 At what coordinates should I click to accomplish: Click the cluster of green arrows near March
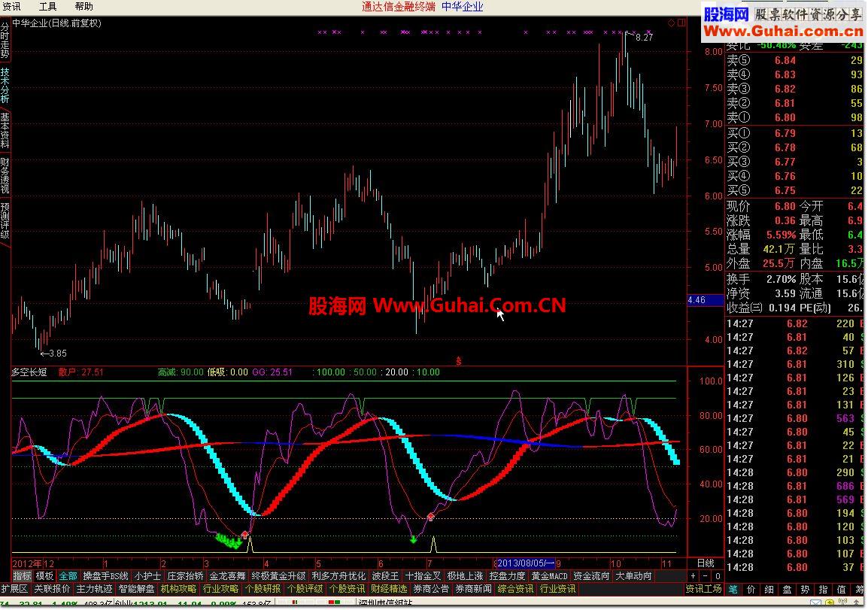(x=229, y=541)
